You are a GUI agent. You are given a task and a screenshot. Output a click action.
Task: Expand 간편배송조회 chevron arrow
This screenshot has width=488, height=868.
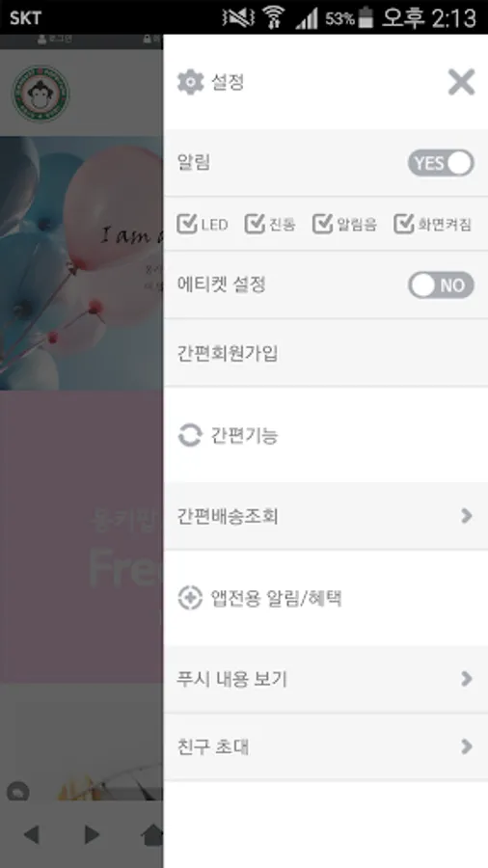(467, 516)
